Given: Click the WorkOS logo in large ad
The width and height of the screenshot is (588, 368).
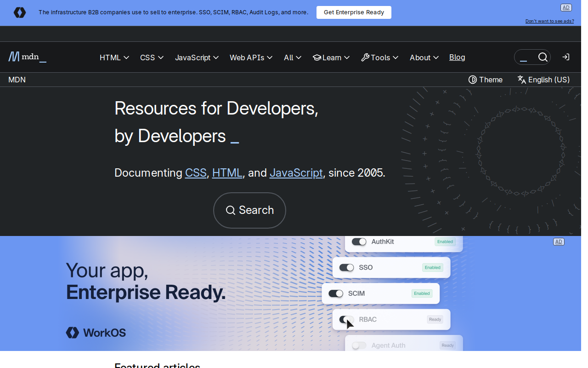Looking at the screenshot, I should tap(96, 333).
